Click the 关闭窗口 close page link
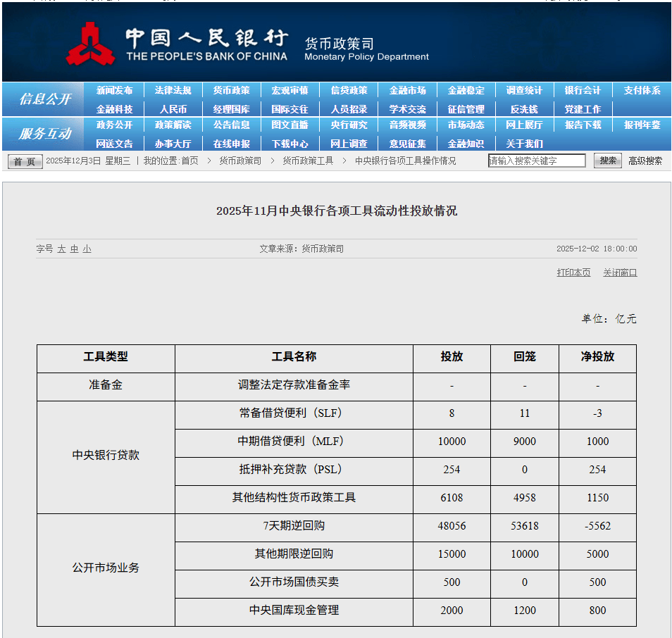Viewport: 672px width, 638px height. [x=619, y=273]
